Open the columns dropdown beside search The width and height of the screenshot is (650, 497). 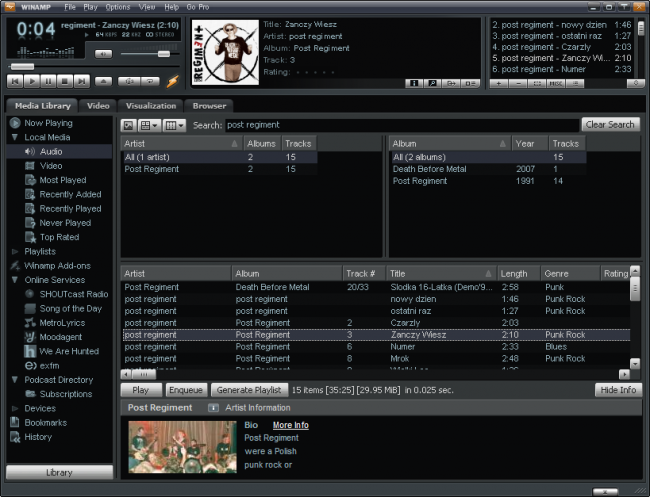(x=174, y=125)
